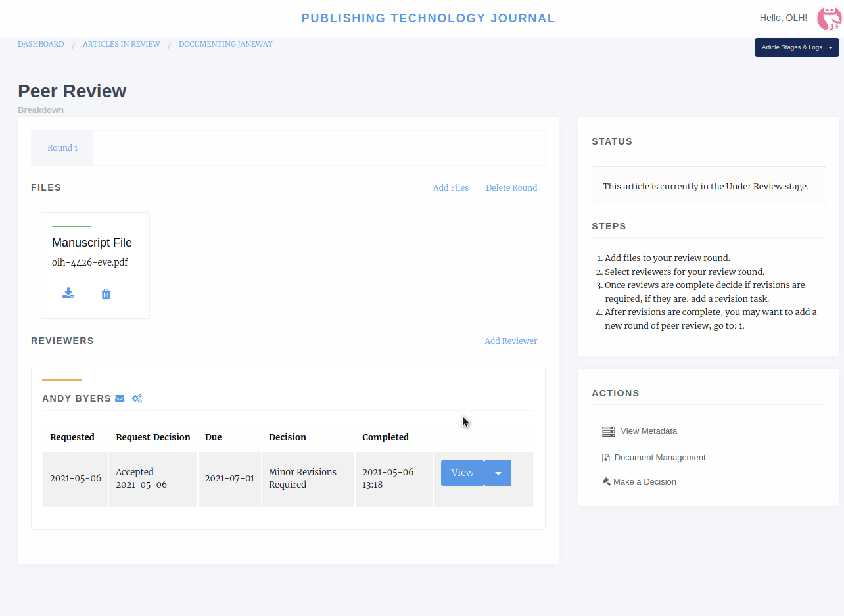Click the Delete Round link
The image size is (844, 616).
coord(511,188)
